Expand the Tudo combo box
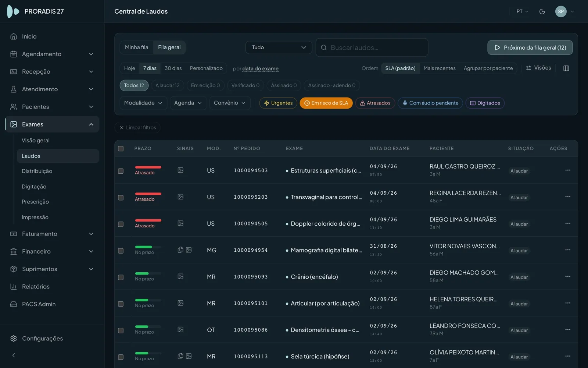The height and width of the screenshot is (368, 588). [279, 47]
